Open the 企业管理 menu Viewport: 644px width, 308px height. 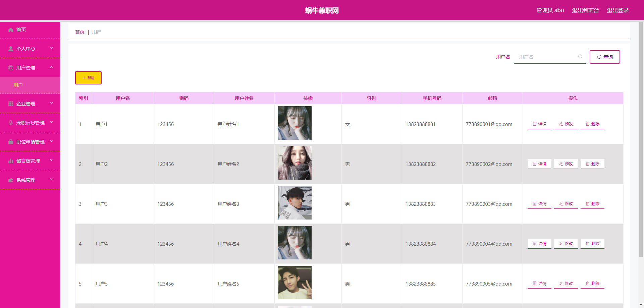pos(30,104)
